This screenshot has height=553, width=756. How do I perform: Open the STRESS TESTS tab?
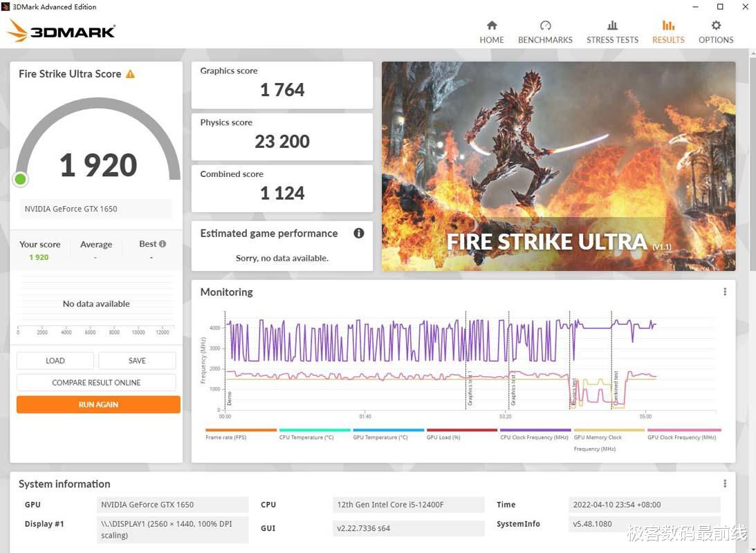click(612, 32)
